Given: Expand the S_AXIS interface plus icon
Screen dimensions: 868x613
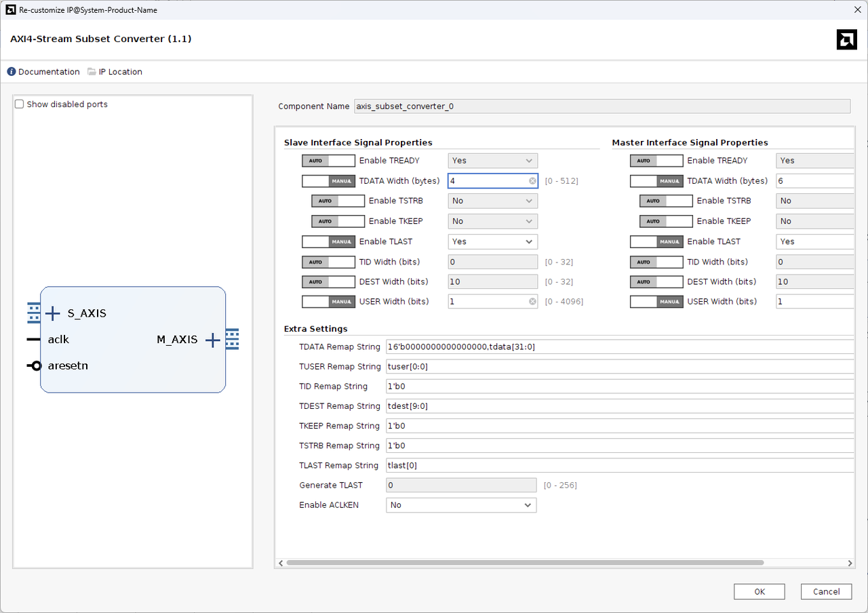Looking at the screenshot, I should pyautogui.click(x=53, y=313).
